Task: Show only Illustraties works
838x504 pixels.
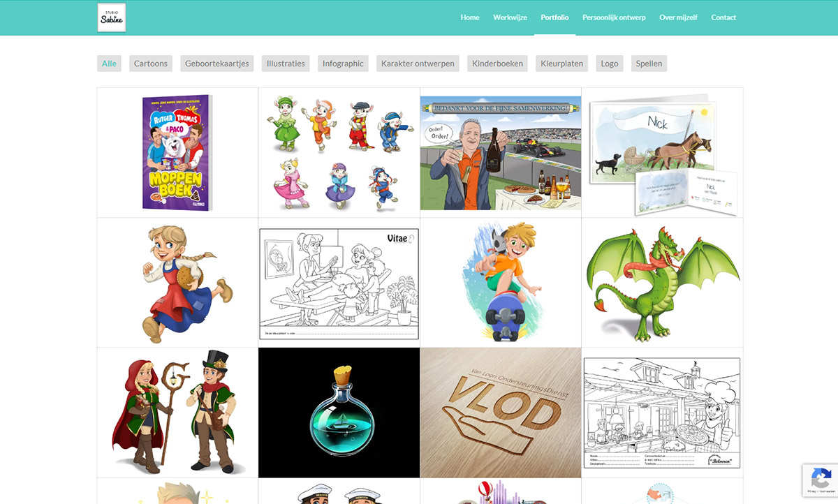Action: point(285,63)
